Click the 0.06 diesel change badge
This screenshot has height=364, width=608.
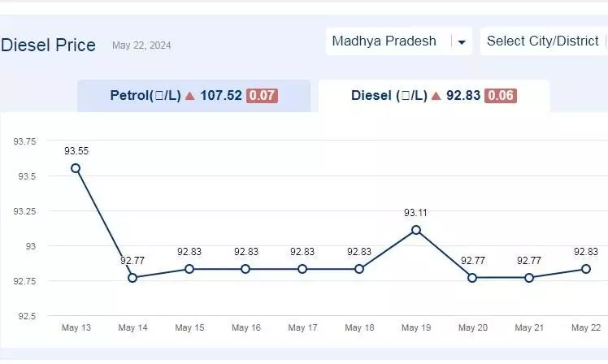[x=501, y=96]
